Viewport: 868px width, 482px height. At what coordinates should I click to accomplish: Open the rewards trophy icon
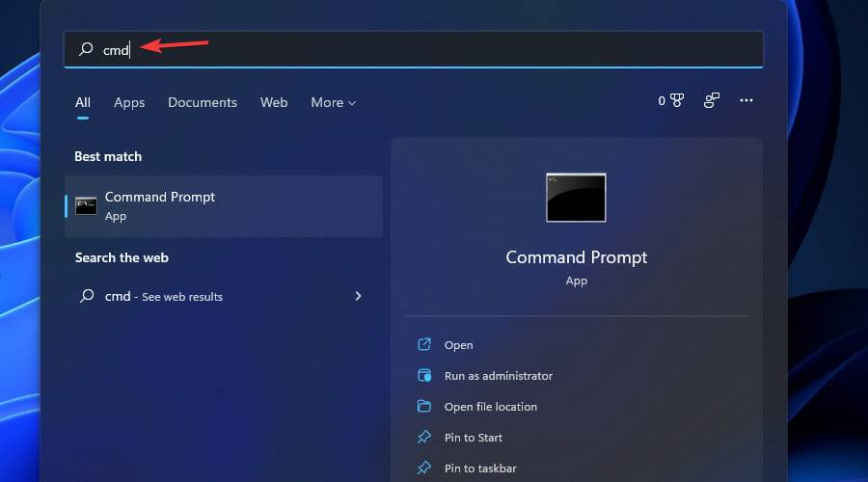click(676, 100)
